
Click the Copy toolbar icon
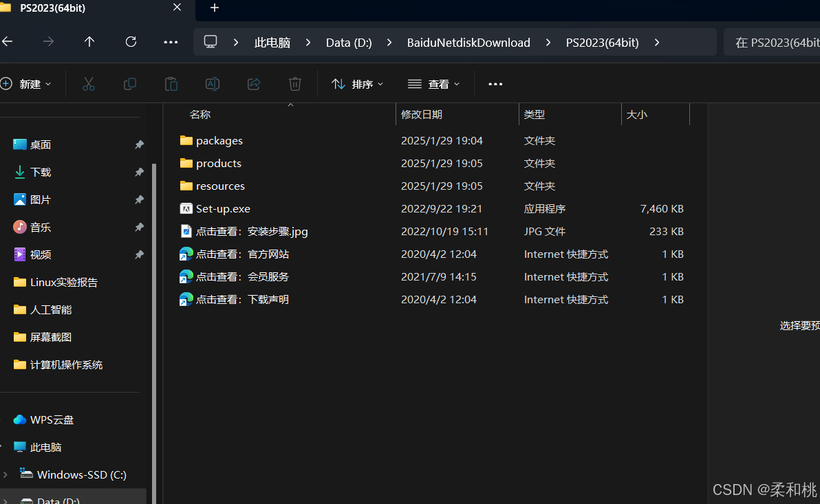[x=130, y=84]
